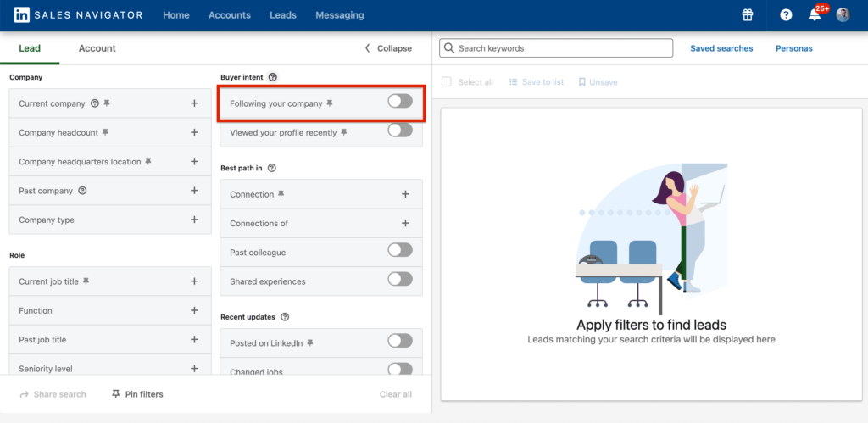Viewport: 868px width, 423px height.
Task: Open Leads in top navigation
Action: [x=283, y=15]
